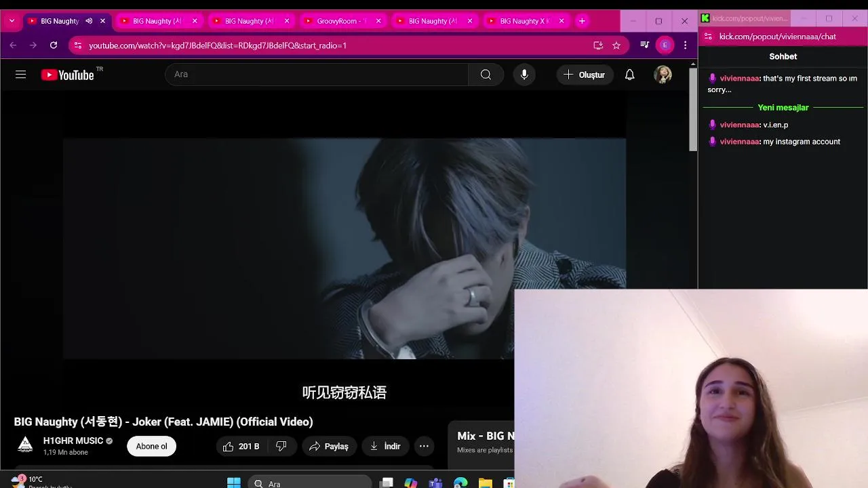This screenshot has width=868, height=488.
Task: Open the Chrome tab search chevron
Action: coord(12,21)
